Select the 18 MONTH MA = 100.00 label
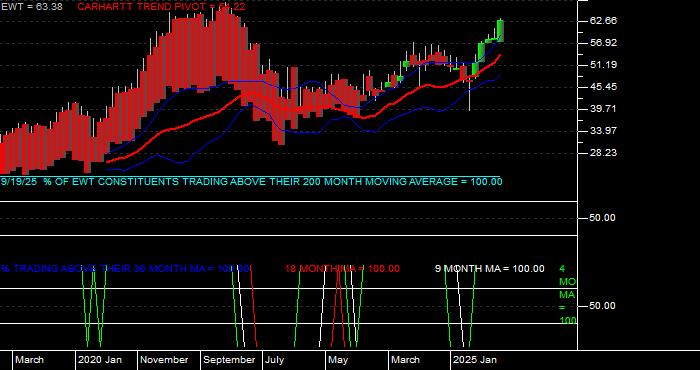 click(342, 269)
